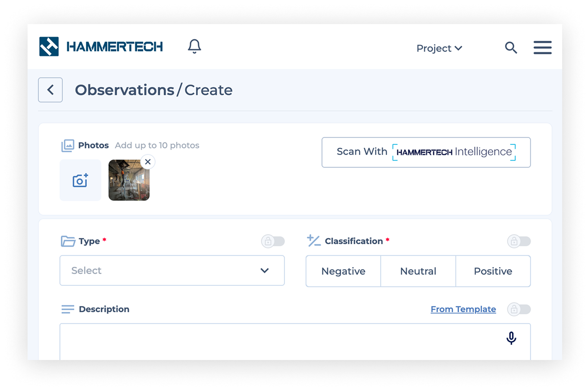Viewport: 588px width, 391px height.
Task: Click the microphone icon for voice dictation
Action: pos(512,338)
